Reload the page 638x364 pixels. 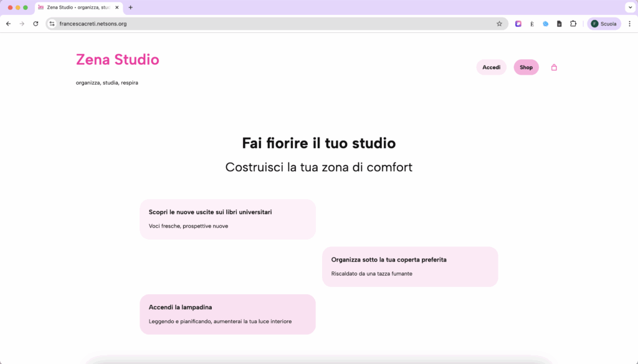pos(36,24)
